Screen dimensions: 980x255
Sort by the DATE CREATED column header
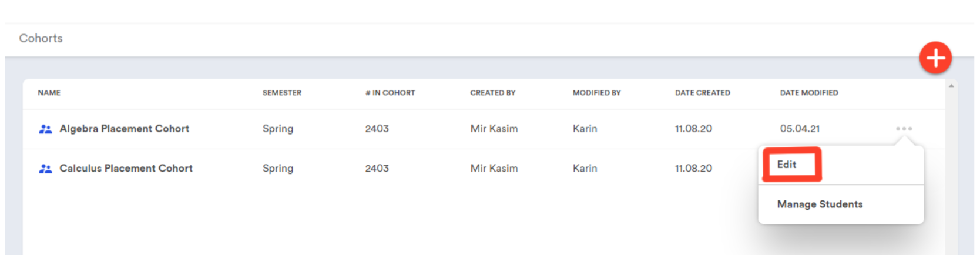click(702, 93)
